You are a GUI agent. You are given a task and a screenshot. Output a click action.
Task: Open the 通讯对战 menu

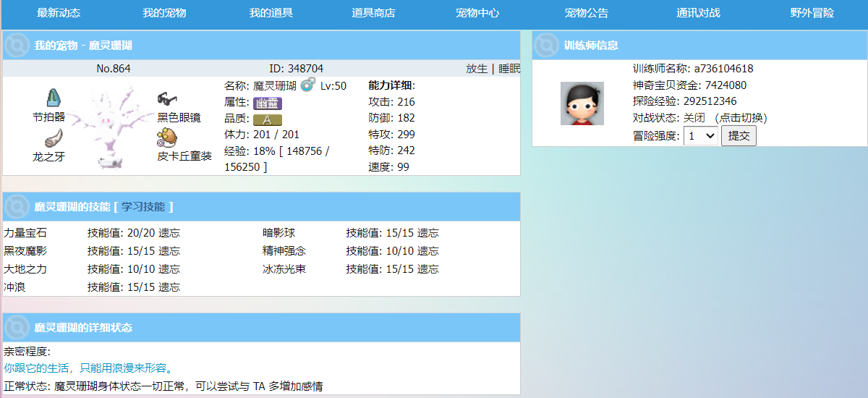click(698, 13)
